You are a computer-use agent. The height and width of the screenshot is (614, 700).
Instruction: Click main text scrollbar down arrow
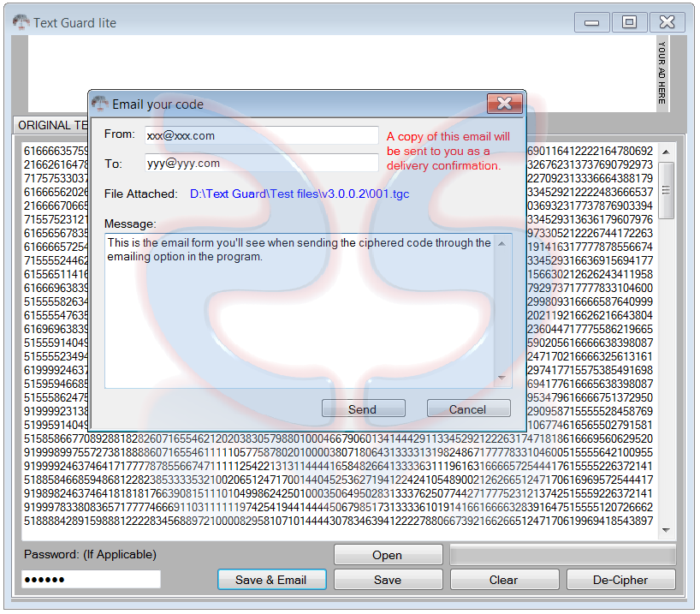click(666, 530)
